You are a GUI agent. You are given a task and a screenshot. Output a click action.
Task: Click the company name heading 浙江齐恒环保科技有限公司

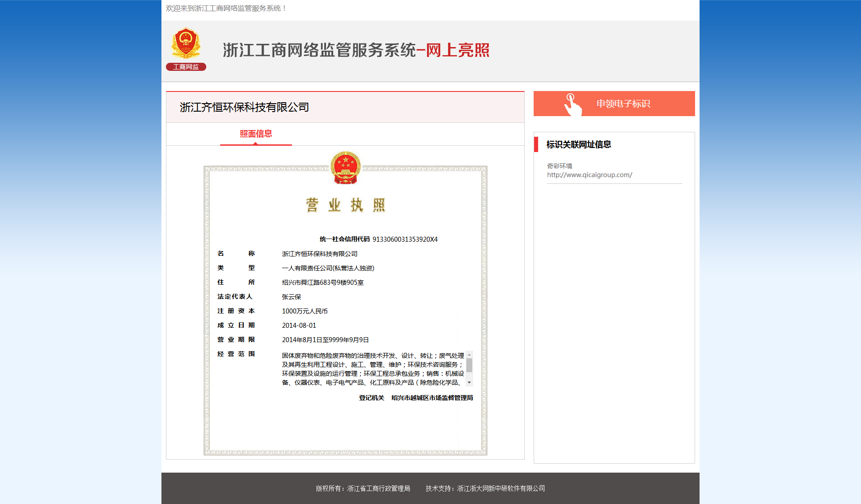coord(244,108)
